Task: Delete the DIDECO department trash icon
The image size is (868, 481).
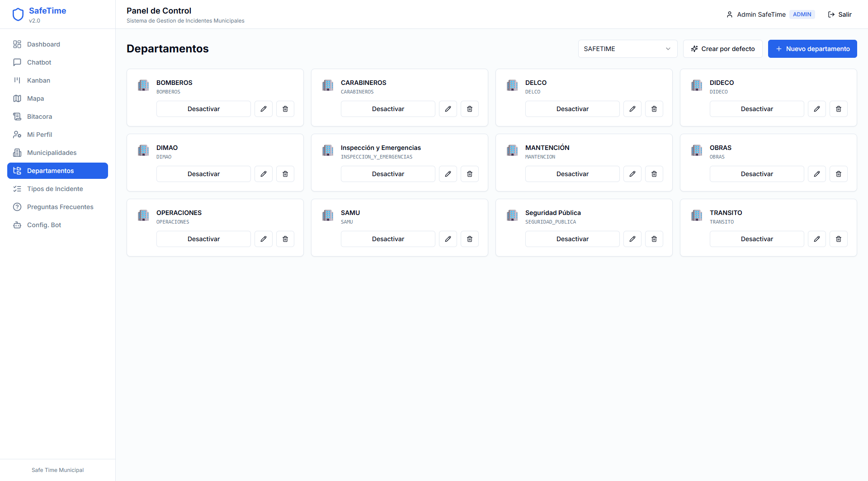Action: (x=839, y=109)
